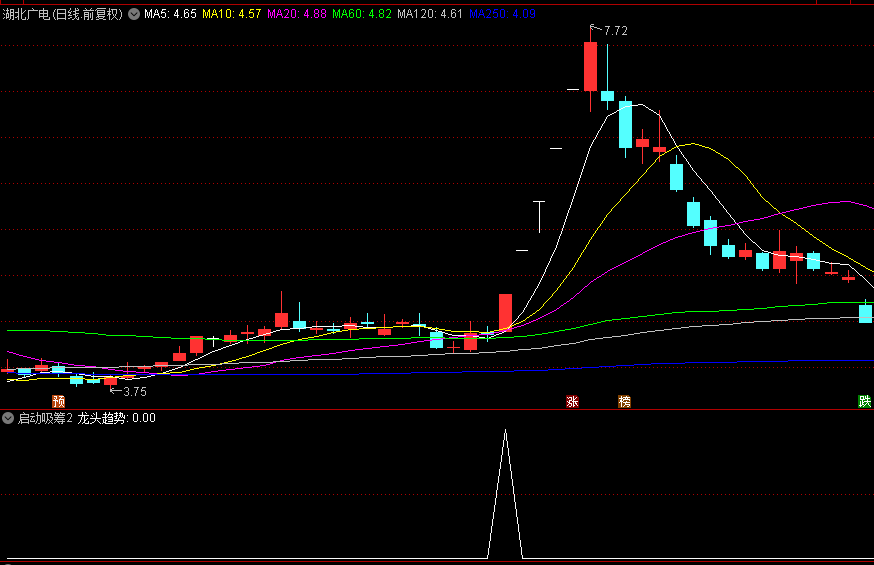
Task: Click the 启动吸筹2 indicator name
Action: click(45, 418)
